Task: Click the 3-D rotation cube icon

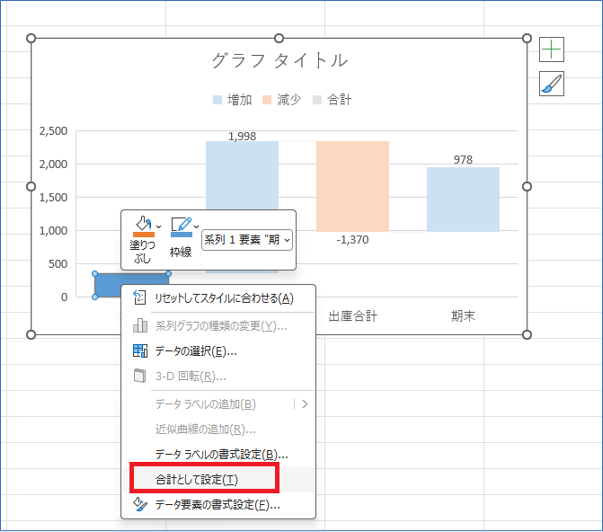Action: coord(140,376)
